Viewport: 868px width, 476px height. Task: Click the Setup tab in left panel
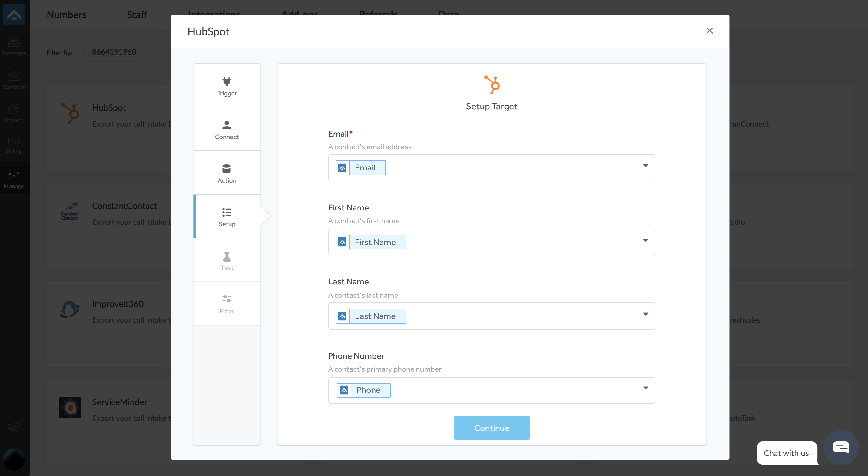pos(227,216)
